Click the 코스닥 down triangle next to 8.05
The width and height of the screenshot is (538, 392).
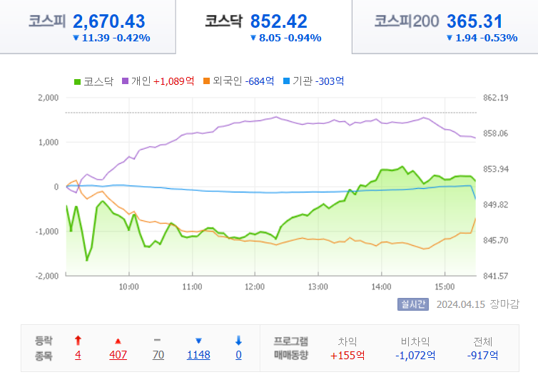pos(253,38)
